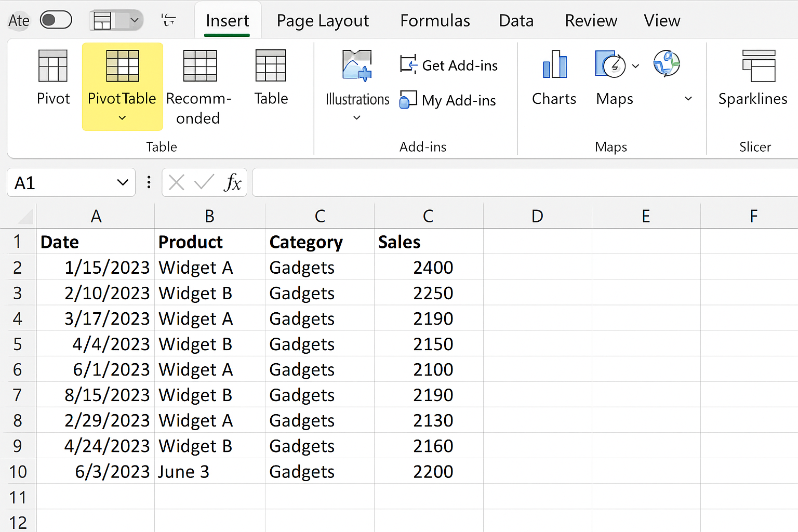Toggle the AutoSave switch
798x532 pixels.
pyautogui.click(x=56, y=20)
